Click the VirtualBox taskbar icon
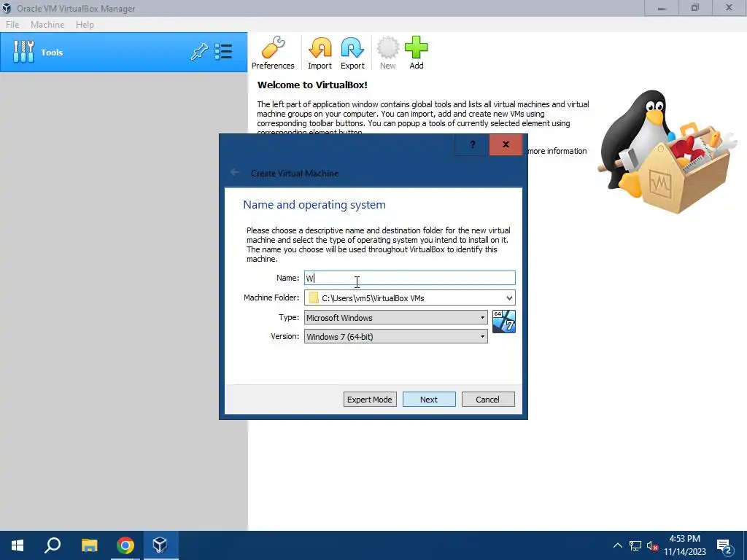The width and height of the screenshot is (747, 560). [x=160, y=545]
